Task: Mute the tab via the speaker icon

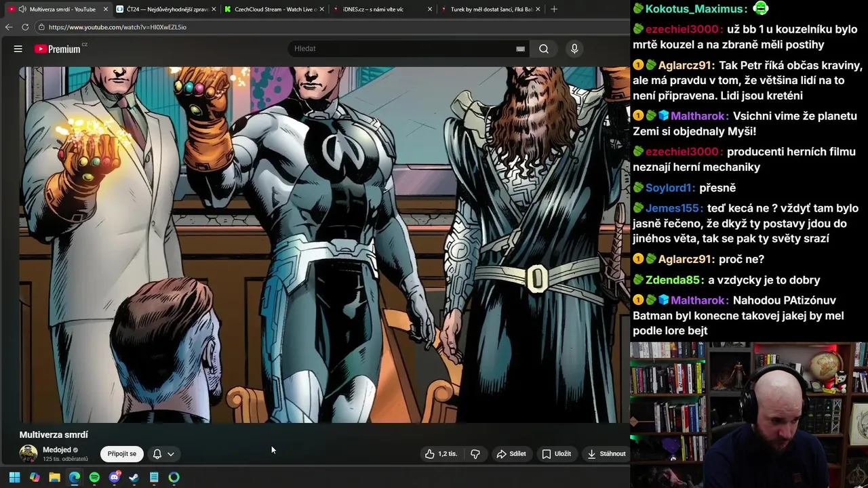Action: click(22, 9)
